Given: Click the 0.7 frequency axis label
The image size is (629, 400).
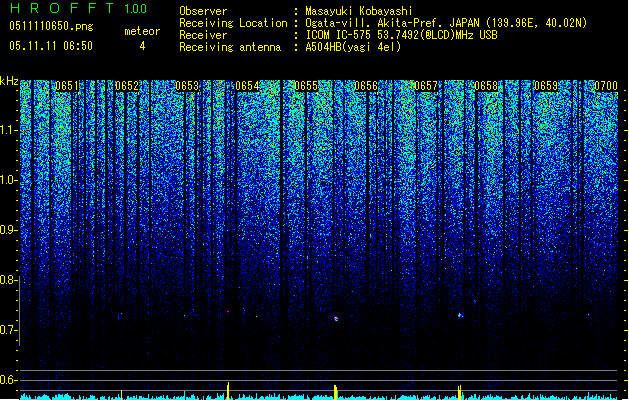Looking at the screenshot, I should pos(8,330).
